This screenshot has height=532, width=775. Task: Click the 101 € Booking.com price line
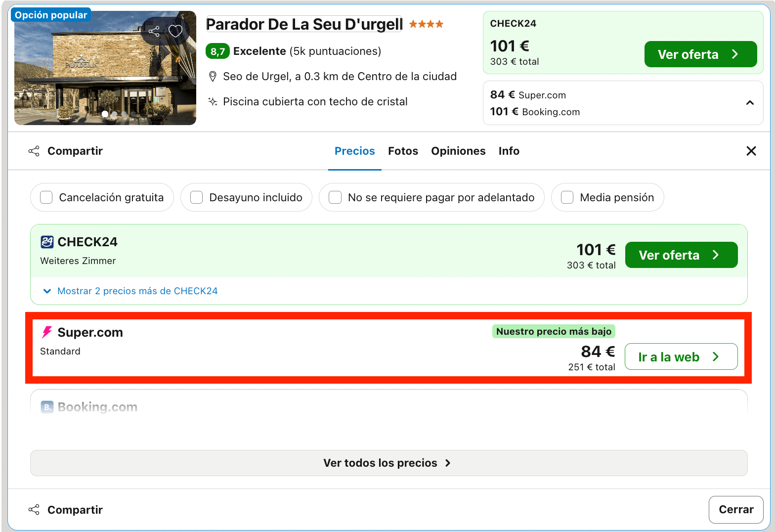pyautogui.click(x=535, y=112)
